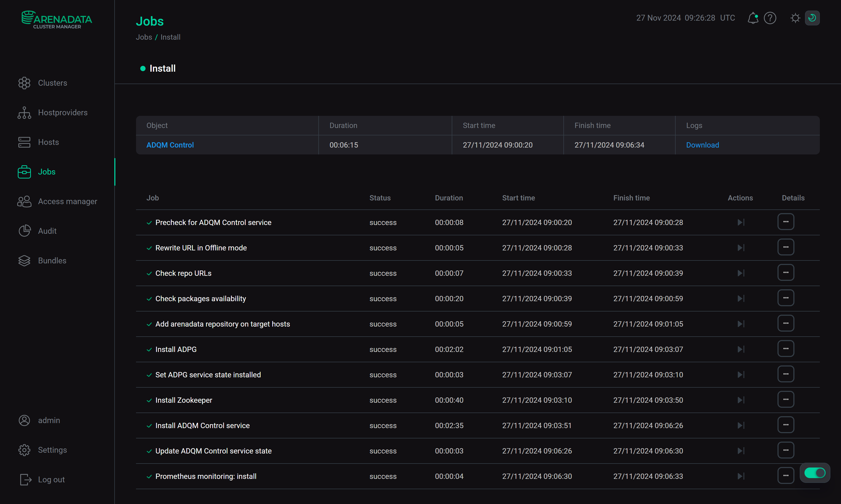Open details menu for Install ADPG job
This screenshot has width=841, height=504.
click(x=786, y=349)
